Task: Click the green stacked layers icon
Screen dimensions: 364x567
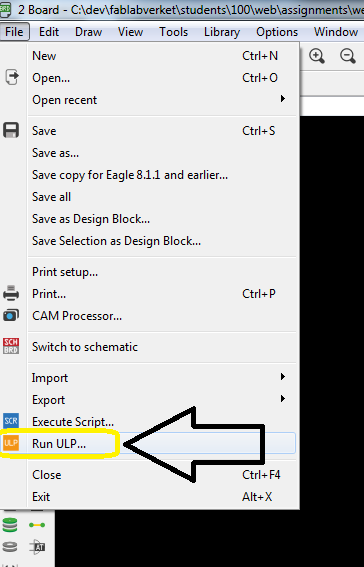Action: pos(10,525)
